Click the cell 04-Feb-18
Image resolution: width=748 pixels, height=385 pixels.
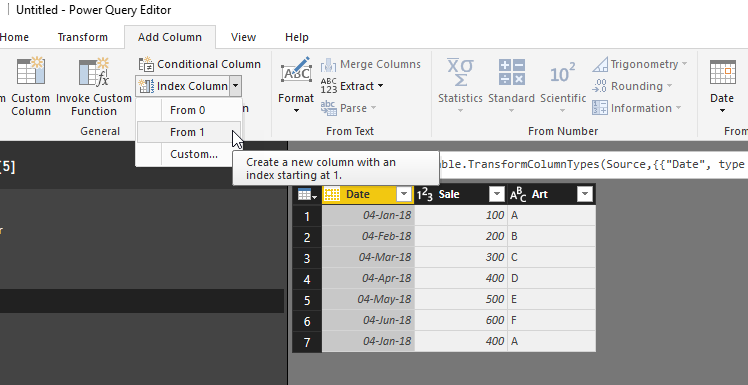click(368, 237)
